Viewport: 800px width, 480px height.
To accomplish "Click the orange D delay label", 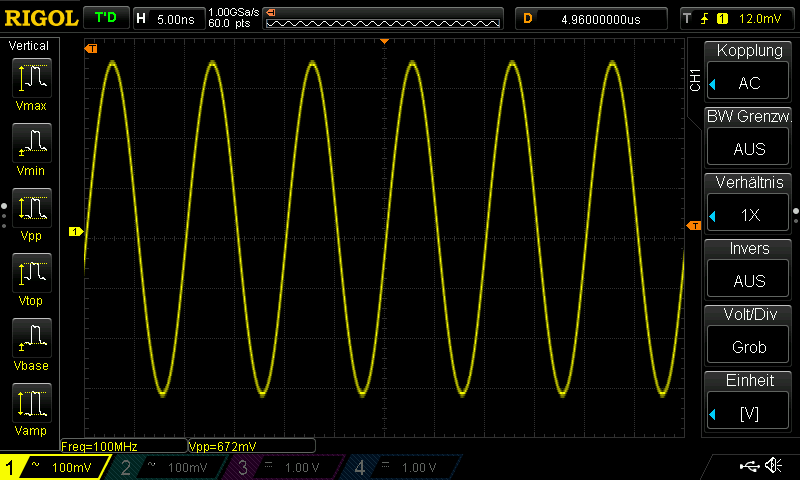I will click(x=528, y=19).
